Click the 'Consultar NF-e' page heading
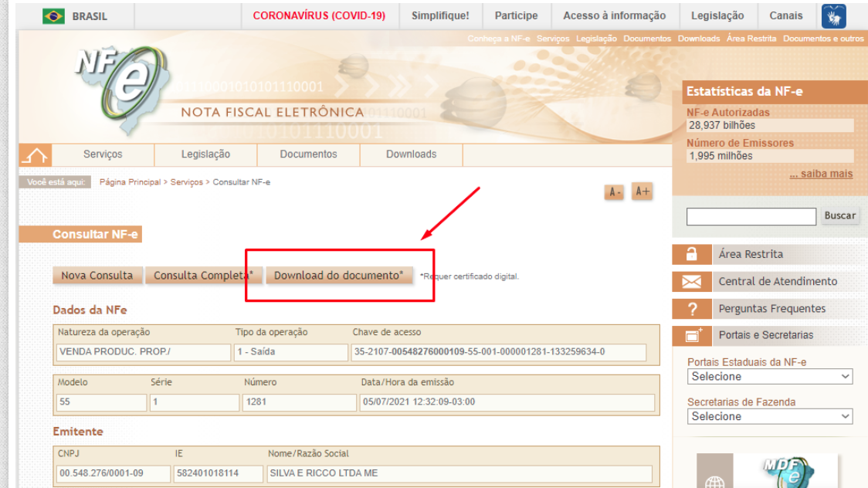The height and width of the screenshot is (488, 868). click(95, 235)
